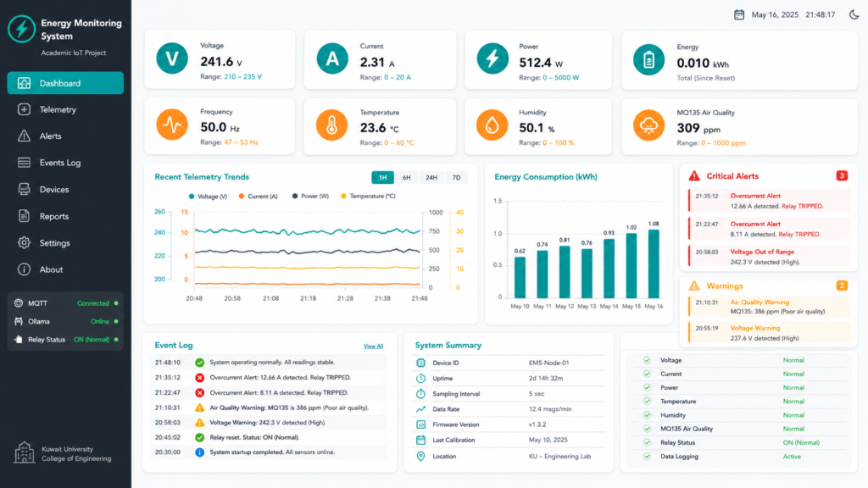This screenshot has width=868, height=488.
Task: Click the Power lightning bolt icon
Action: [492, 58]
